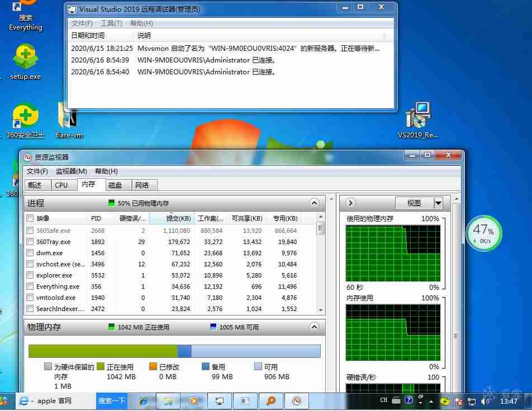Click the taskbar clock 13:47

pyautogui.click(x=509, y=402)
